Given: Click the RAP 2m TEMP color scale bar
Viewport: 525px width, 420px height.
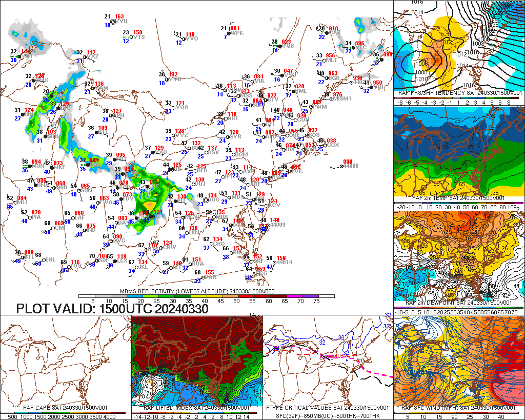Looking at the screenshot, I should (x=459, y=203).
